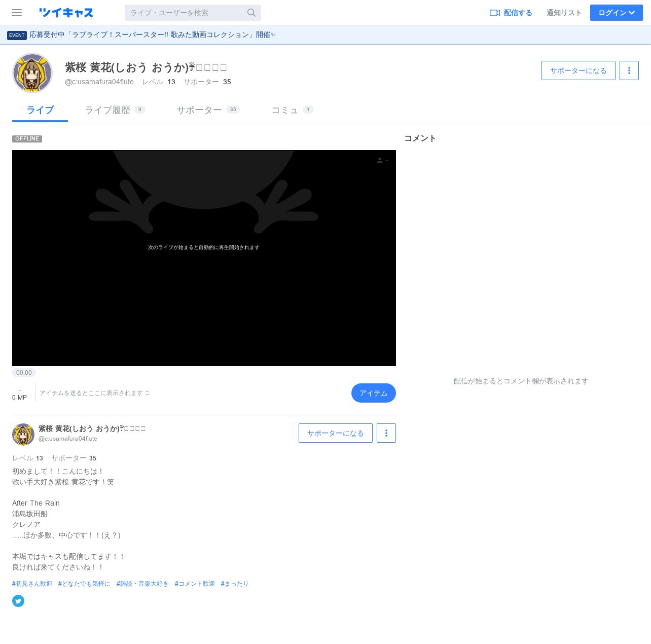This screenshot has width=651, height=644.
Task: Open the lower three-dot options menu
Action: coord(386,433)
